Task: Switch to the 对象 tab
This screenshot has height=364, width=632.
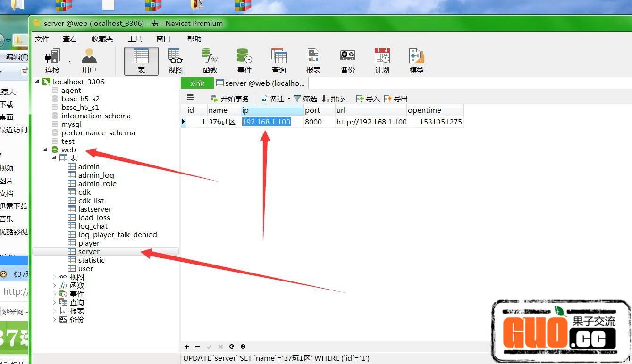Action: pyautogui.click(x=197, y=83)
